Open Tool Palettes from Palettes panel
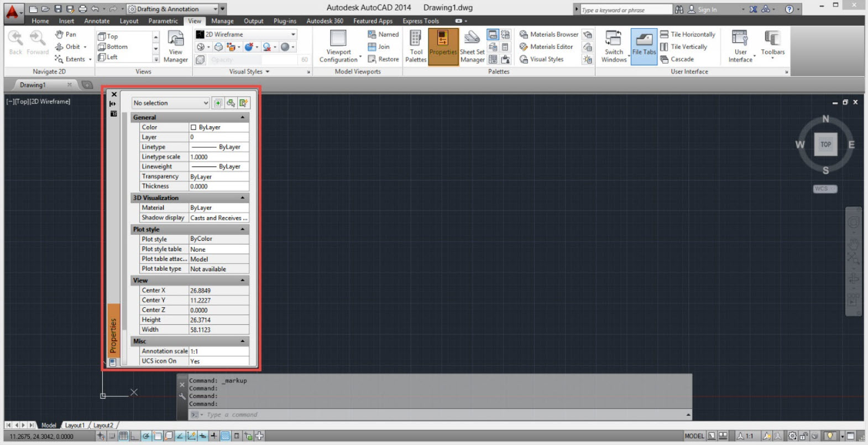This screenshot has width=868, height=445. click(416, 46)
